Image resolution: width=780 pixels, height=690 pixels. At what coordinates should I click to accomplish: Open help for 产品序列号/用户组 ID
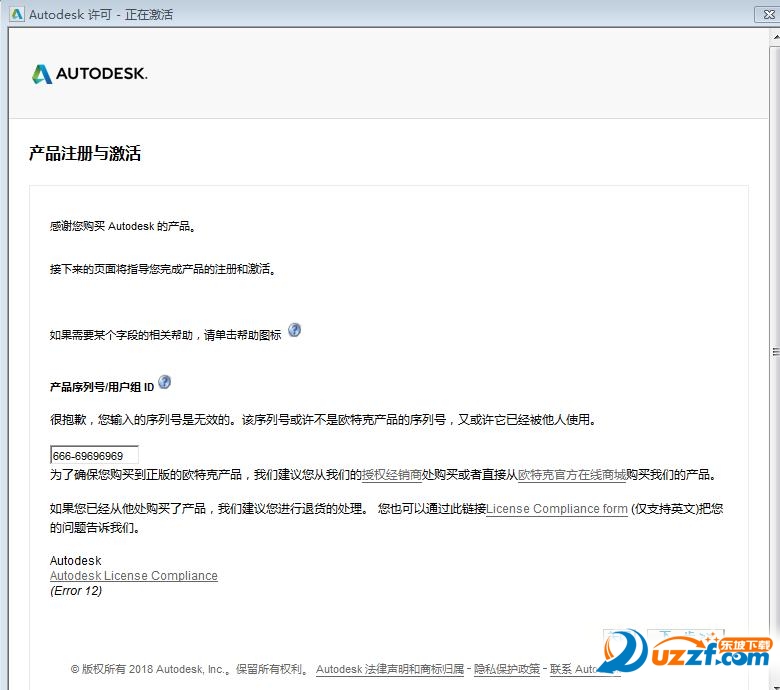(x=165, y=382)
